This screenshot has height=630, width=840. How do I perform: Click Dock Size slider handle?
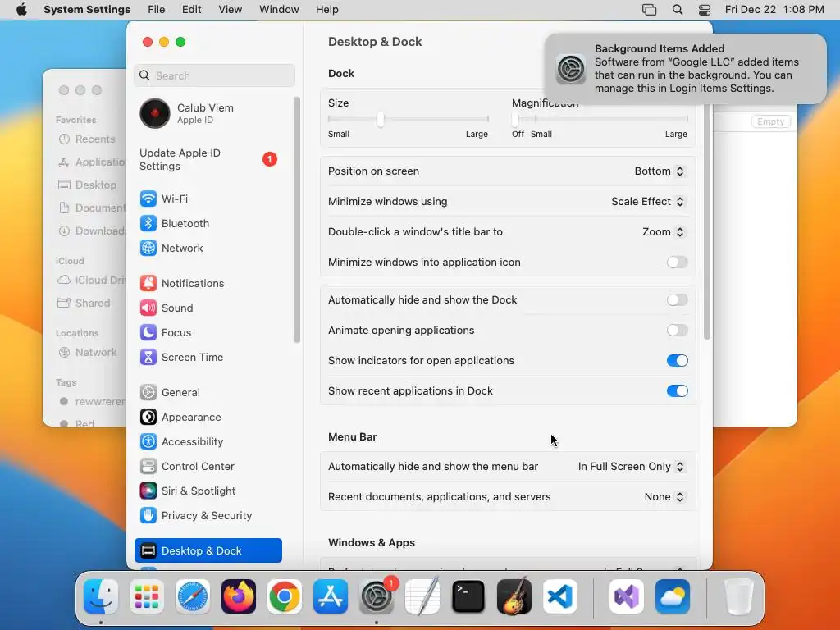click(x=381, y=119)
